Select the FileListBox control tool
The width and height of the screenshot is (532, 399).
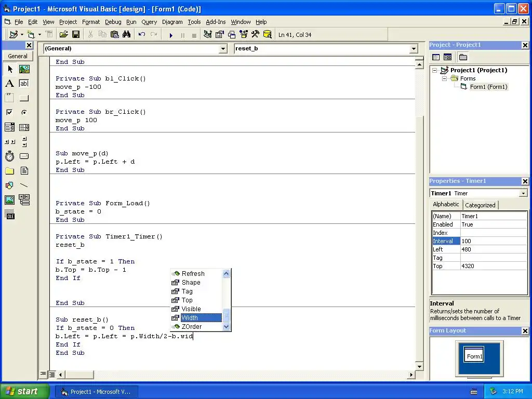coord(24,170)
